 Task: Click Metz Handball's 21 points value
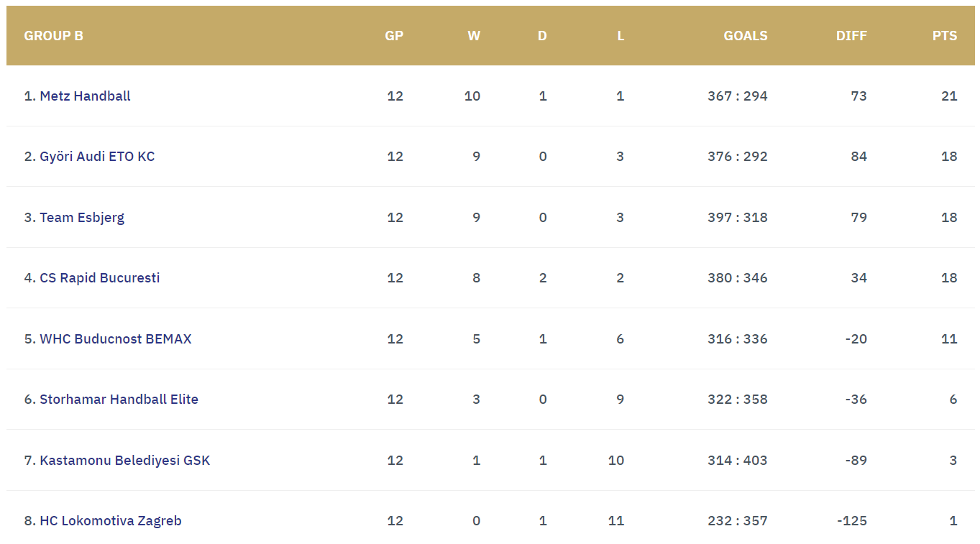click(949, 96)
